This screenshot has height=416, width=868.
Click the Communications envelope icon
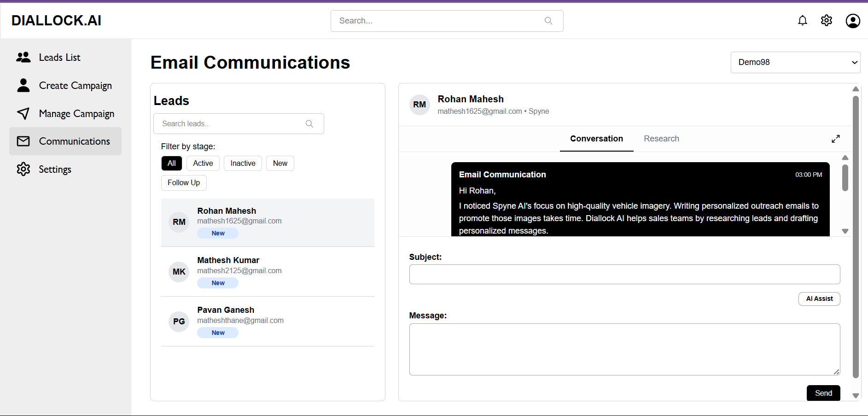(x=23, y=141)
